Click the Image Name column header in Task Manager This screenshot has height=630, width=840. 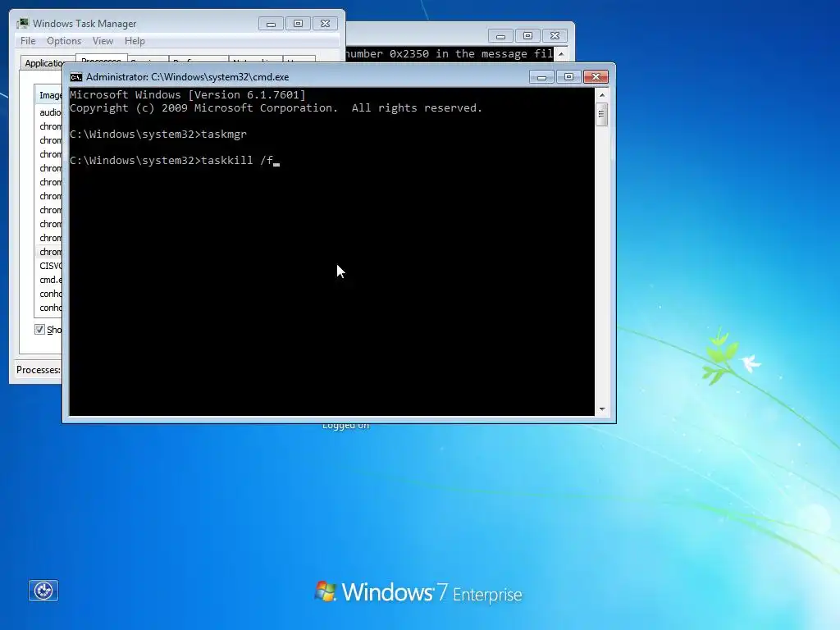tap(48, 95)
